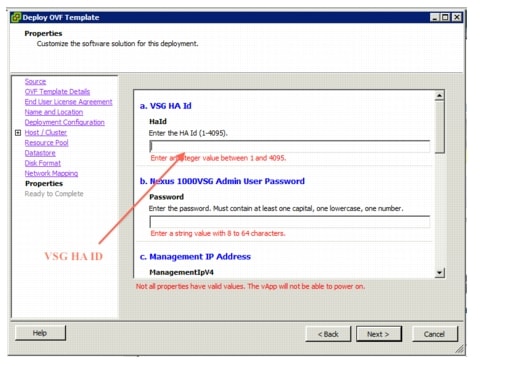Click the Help button
This screenshot has width=512, height=374.
pyautogui.click(x=40, y=333)
